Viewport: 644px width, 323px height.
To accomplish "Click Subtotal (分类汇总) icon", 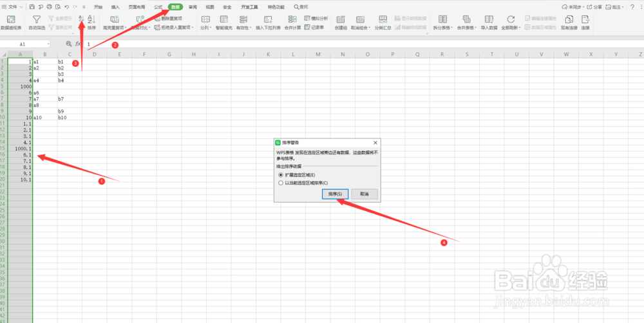I will pyautogui.click(x=383, y=19).
